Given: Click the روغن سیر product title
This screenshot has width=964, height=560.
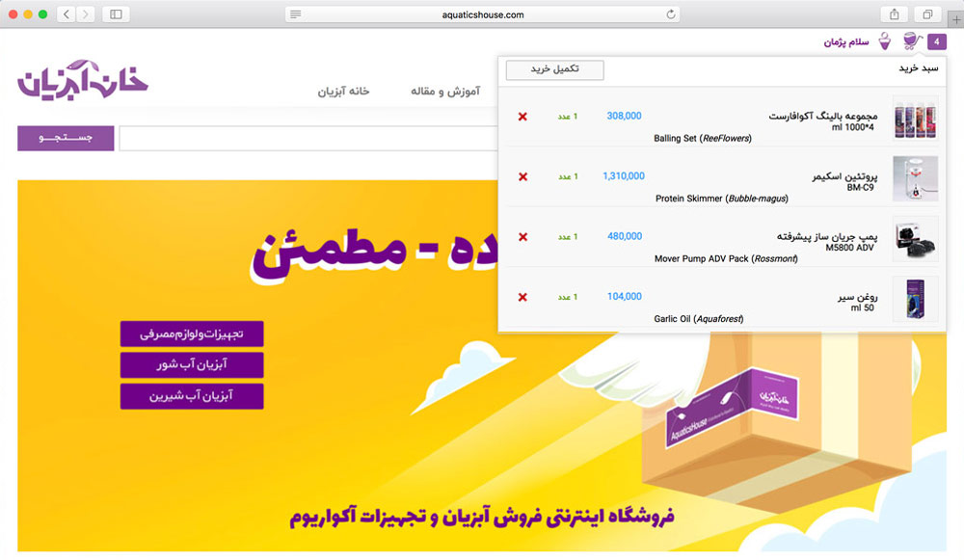Looking at the screenshot, I should pyautogui.click(x=858, y=297).
